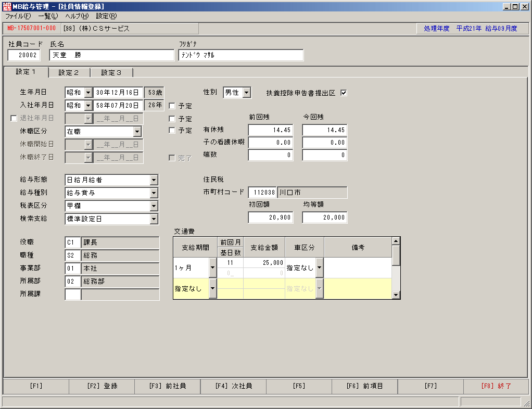The height and width of the screenshot is (409, 532).
Task: Click the 市町村コード field 112038
Action: coord(262,193)
